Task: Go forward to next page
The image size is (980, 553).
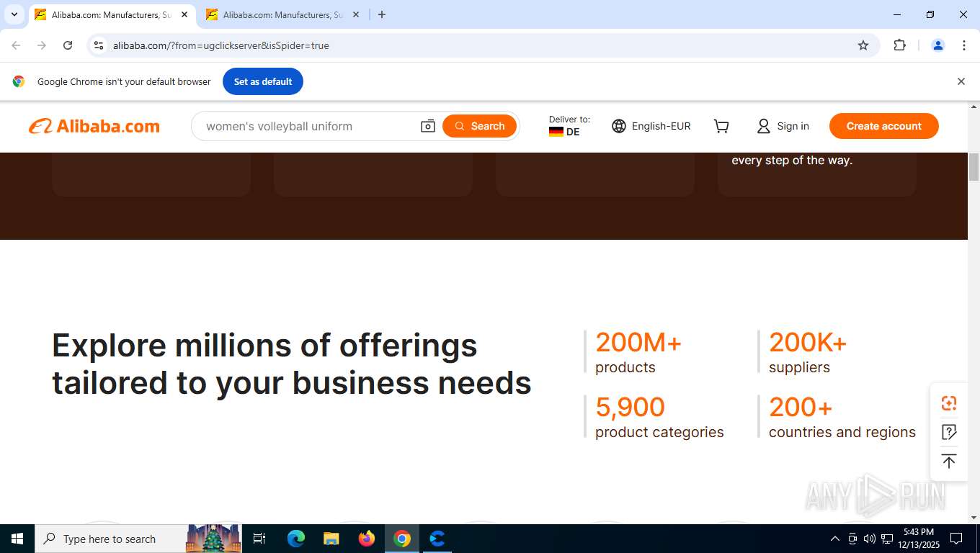Action: (x=42, y=45)
